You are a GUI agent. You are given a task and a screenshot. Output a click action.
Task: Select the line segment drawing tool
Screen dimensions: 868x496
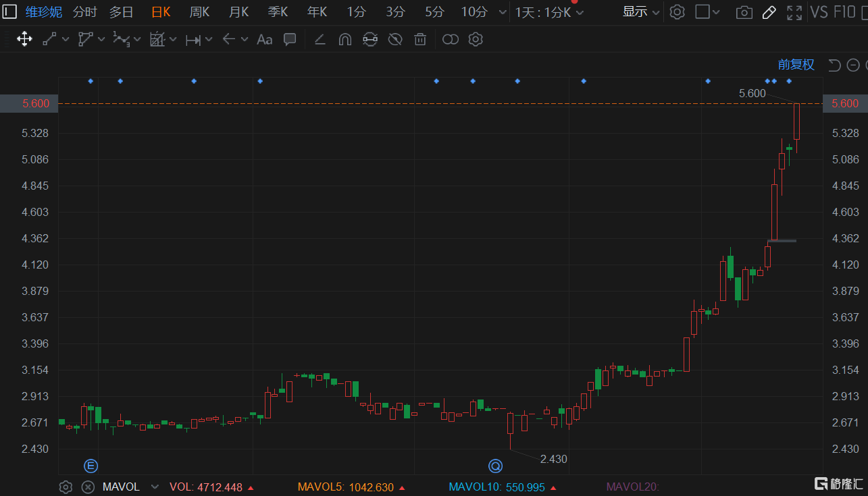point(49,39)
